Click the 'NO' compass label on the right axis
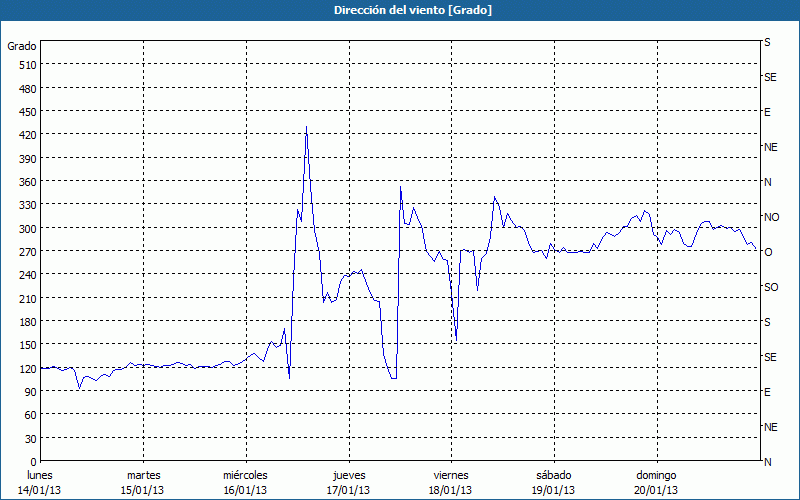This screenshot has height=500, width=800. pos(771,217)
